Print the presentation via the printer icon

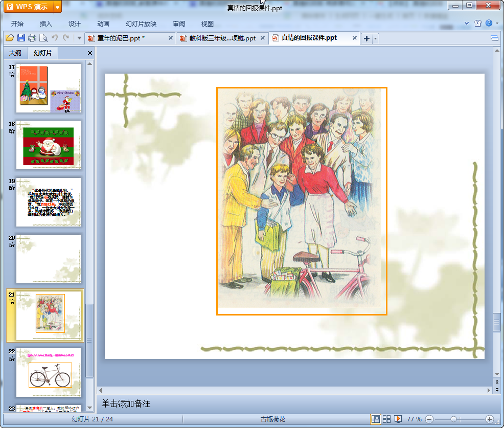point(32,38)
